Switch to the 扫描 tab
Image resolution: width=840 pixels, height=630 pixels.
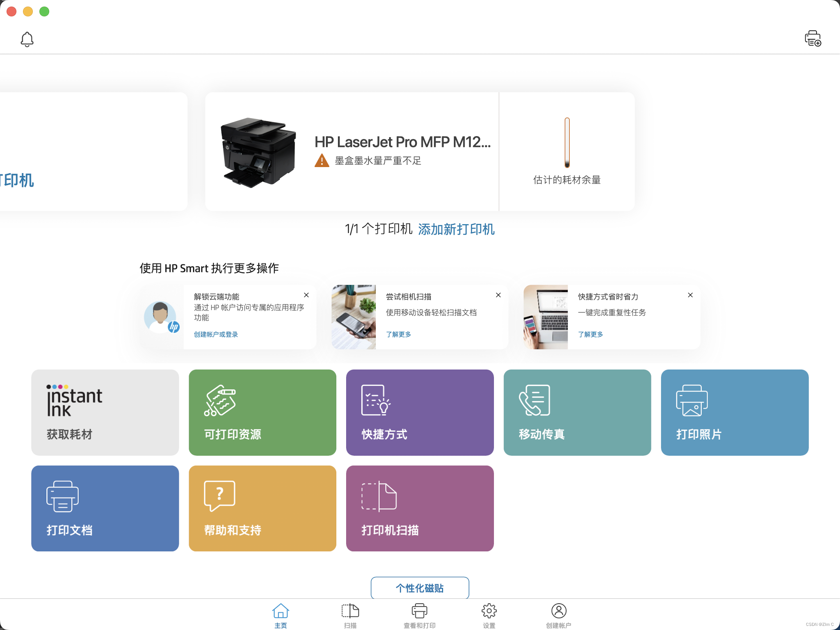[350, 615]
